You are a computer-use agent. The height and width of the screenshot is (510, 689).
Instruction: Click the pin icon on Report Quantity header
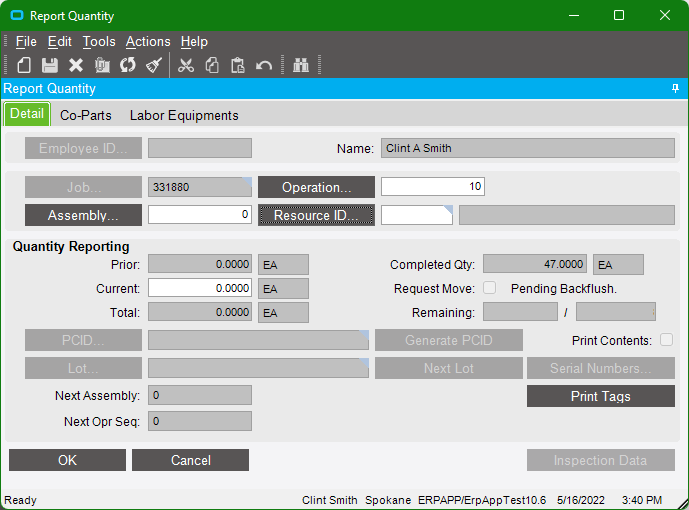click(675, 88)
